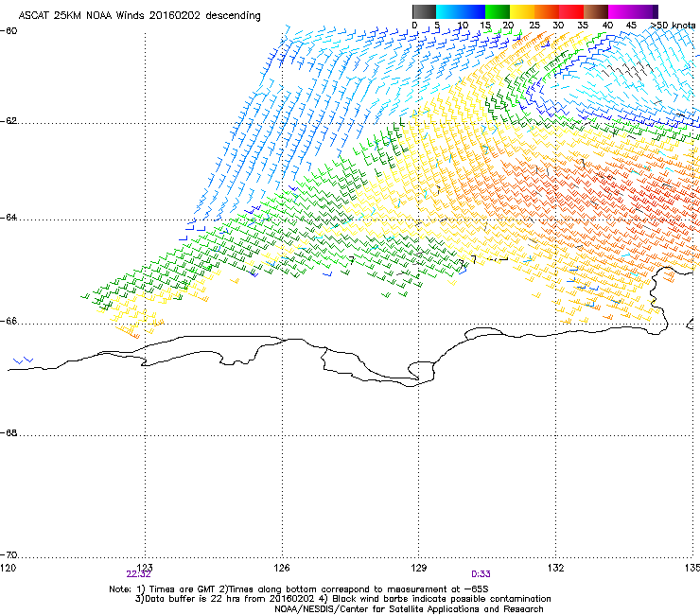This screenshot has width=700, height=615.
Task: Click the two isolated blue wind barbs near the coastline
Action: (x=24, y=360)
